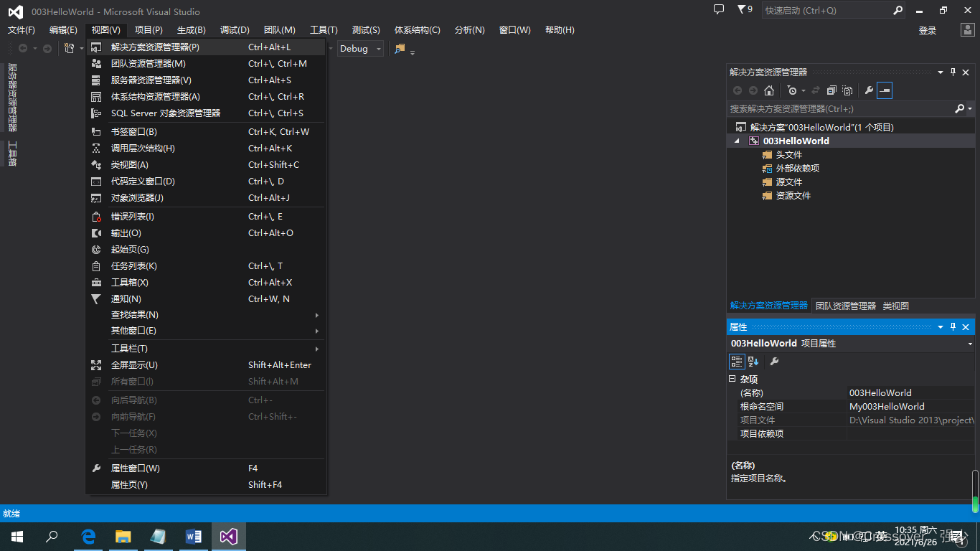Toggle Alphabetical sort in Properties panel
This screenshot has width=980, height=551.
[x=753, y=361]
